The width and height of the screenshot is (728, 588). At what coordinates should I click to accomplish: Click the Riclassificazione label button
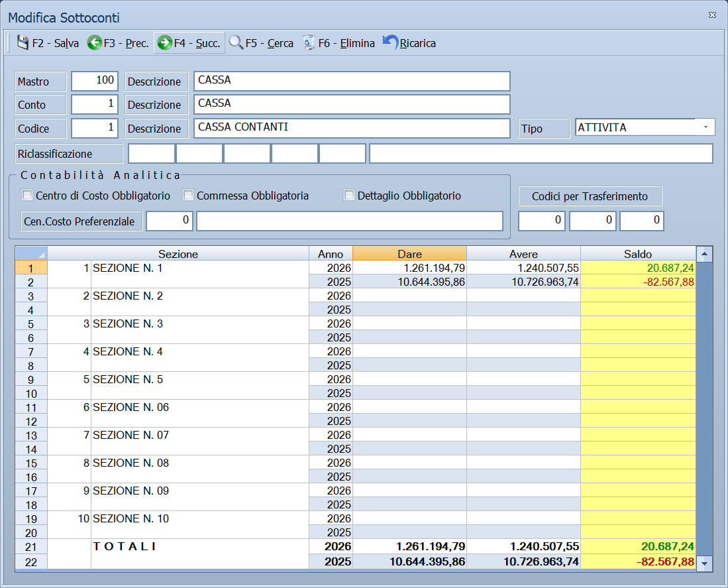69,154
